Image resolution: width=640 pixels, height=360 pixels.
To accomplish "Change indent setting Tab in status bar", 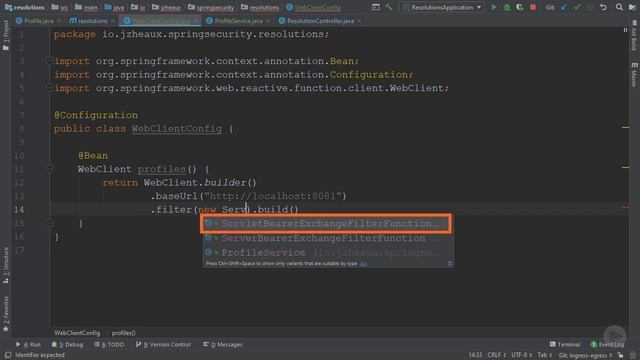I will pos(545,355).
